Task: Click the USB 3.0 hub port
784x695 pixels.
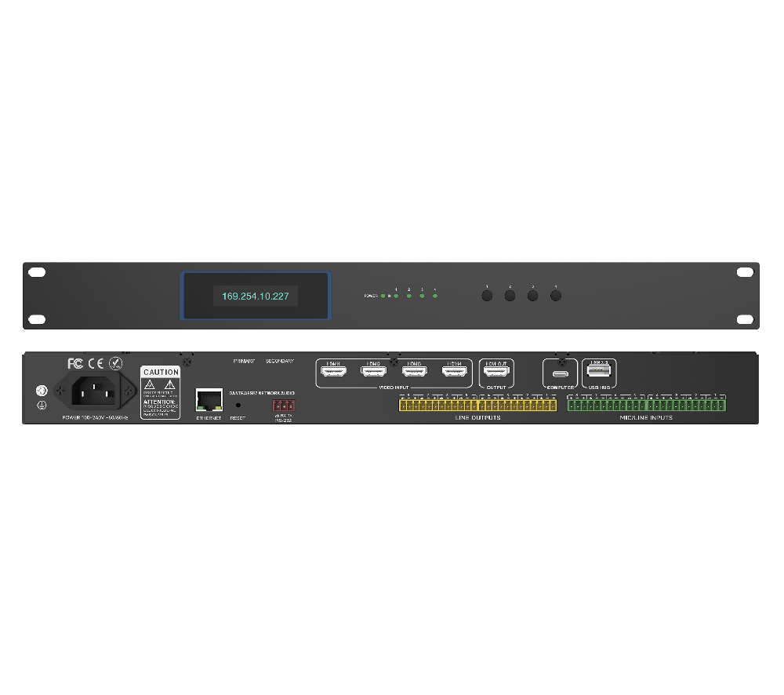Action: click(599, 371)
